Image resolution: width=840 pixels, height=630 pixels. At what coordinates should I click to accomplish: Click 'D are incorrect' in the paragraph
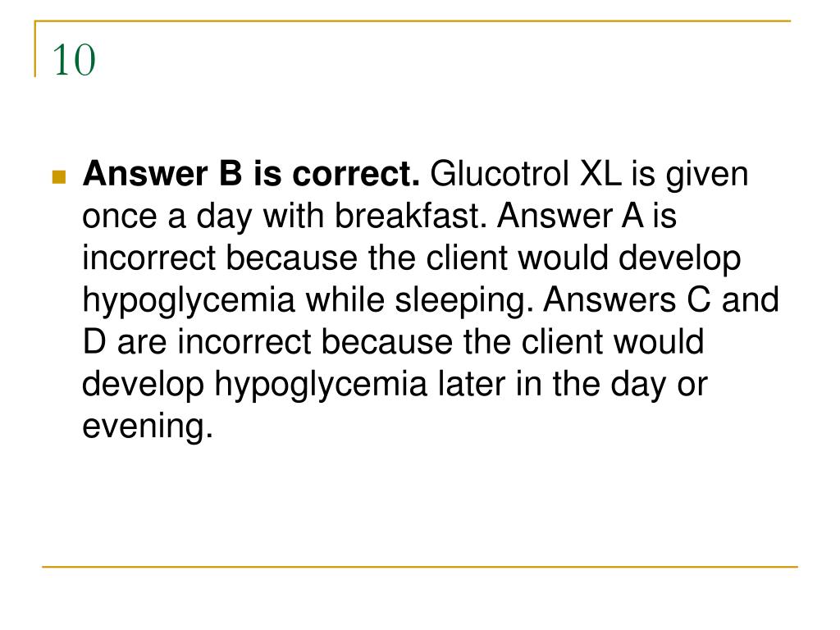pyautogui.click(x=197, y=342)
